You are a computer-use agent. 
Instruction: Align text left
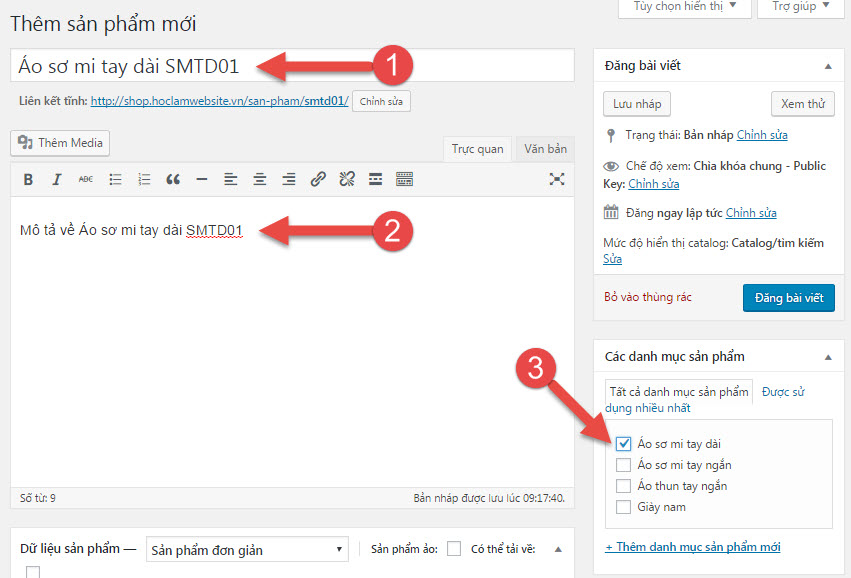[231, 179]
